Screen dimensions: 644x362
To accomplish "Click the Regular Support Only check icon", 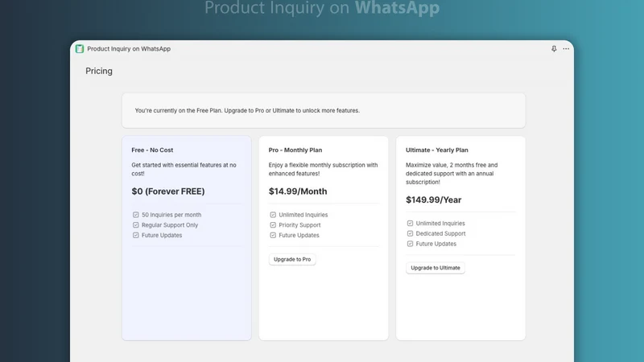I will 135,225.
